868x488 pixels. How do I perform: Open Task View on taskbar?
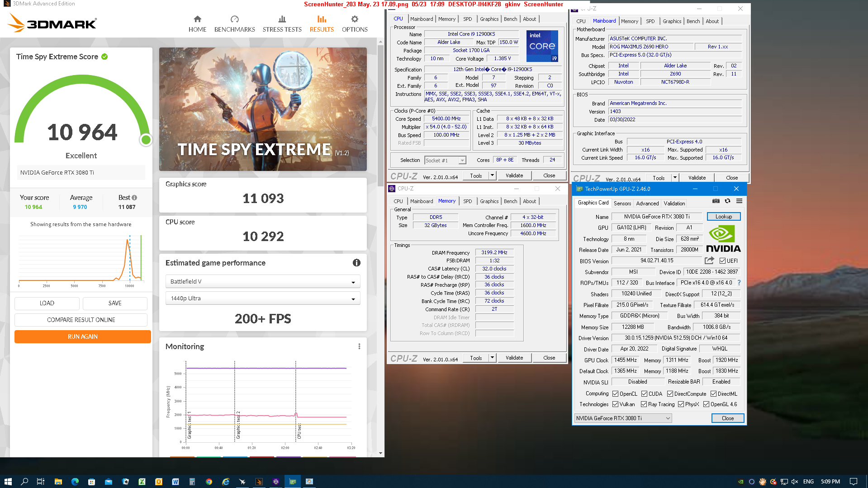[x=41, y=482]
